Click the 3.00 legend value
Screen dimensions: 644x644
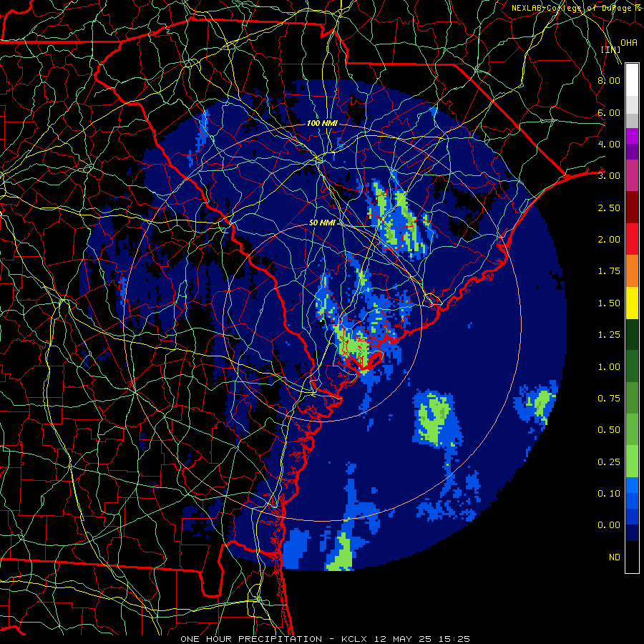(x=609, y=176)
